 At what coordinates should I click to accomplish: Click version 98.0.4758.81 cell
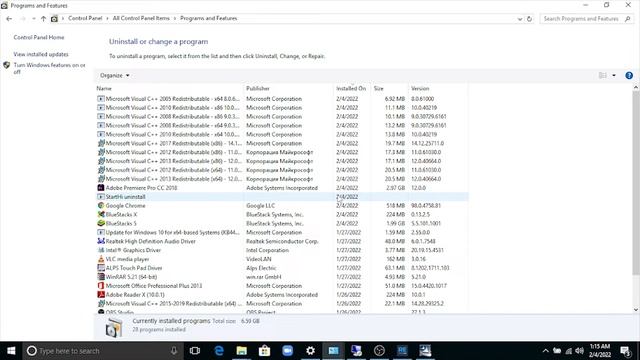(426, 206)
